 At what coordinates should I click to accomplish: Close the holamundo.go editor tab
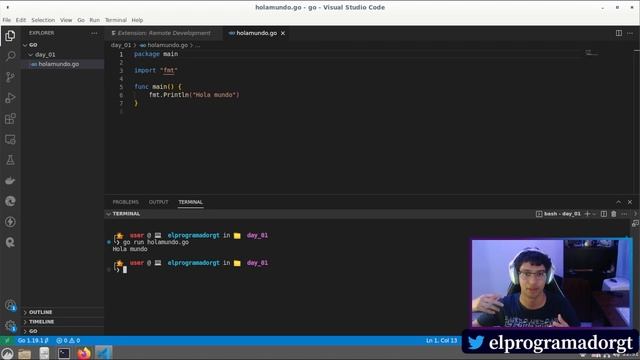[283, 33]
